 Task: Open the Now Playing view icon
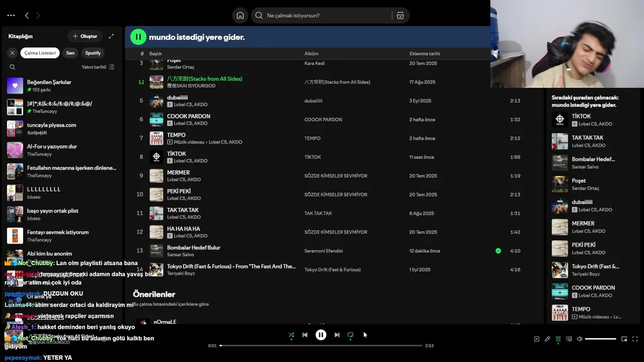point(536,339)
